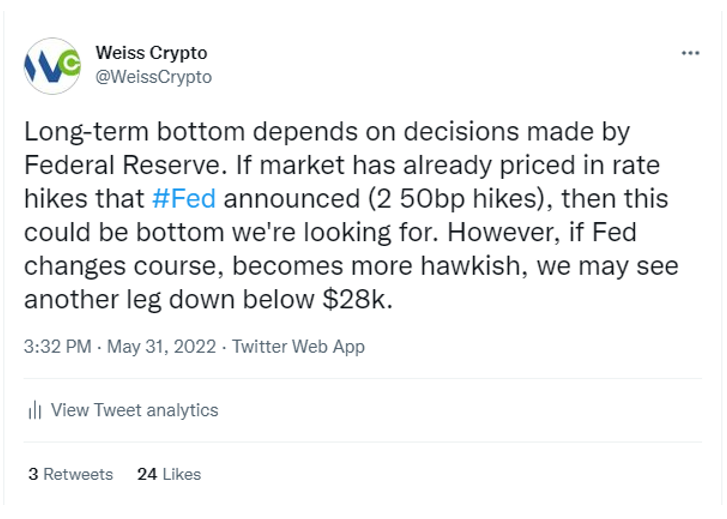This screenshot has width=727, height=519.
Task: Show the 3 Retweets list
Action: pos(70,474)
